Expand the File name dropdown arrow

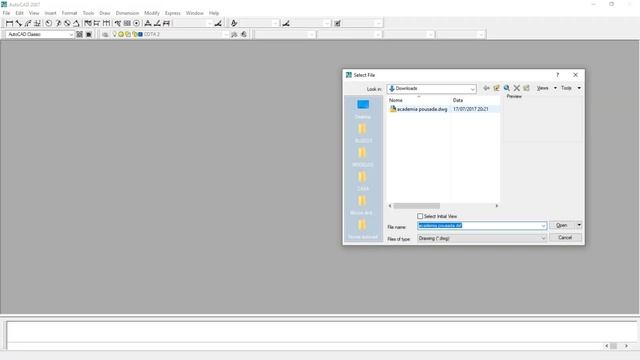click(543, 226)
